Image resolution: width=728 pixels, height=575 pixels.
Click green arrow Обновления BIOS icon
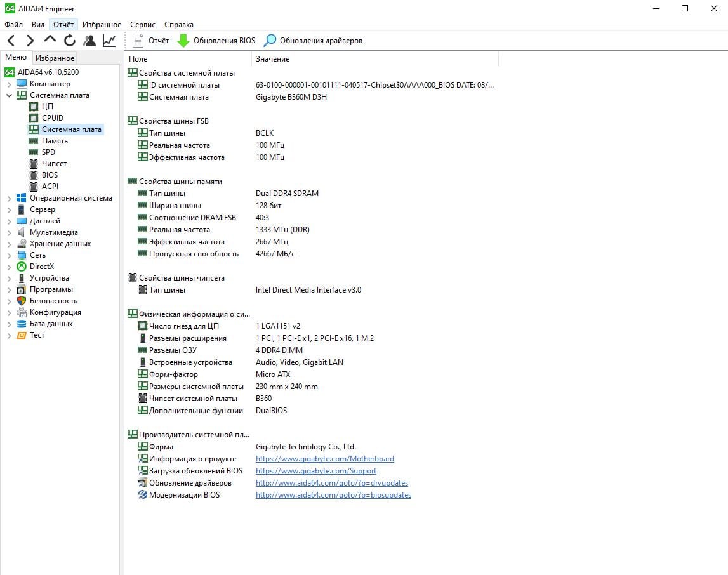coord(183,41)
